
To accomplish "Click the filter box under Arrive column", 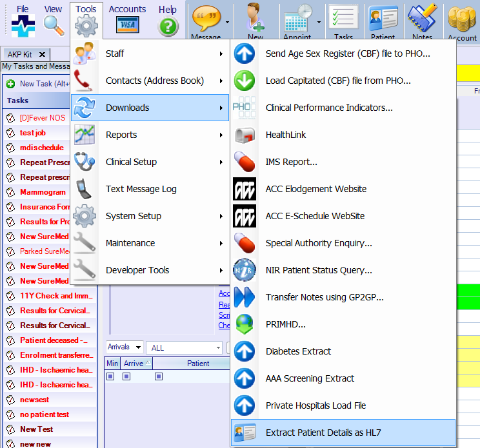I will (126, 376).
